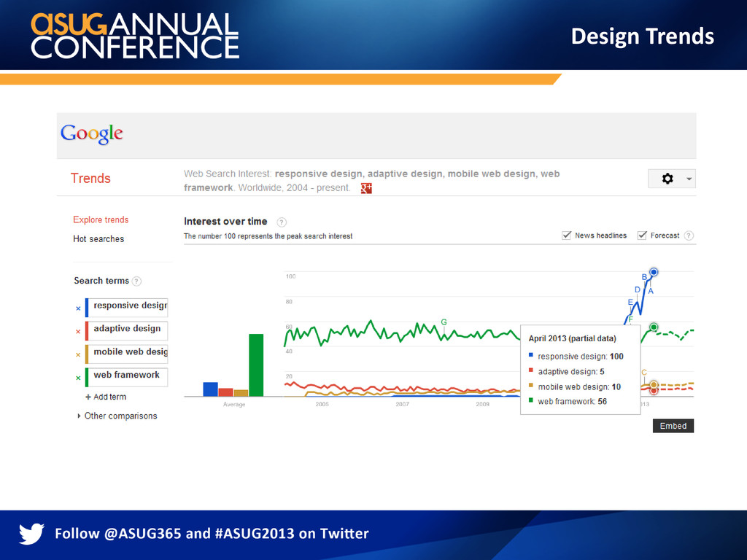The width and height of the screenshot is (747, 560).
Task: Click the orange average bar
Action: [x=241, y=393]
